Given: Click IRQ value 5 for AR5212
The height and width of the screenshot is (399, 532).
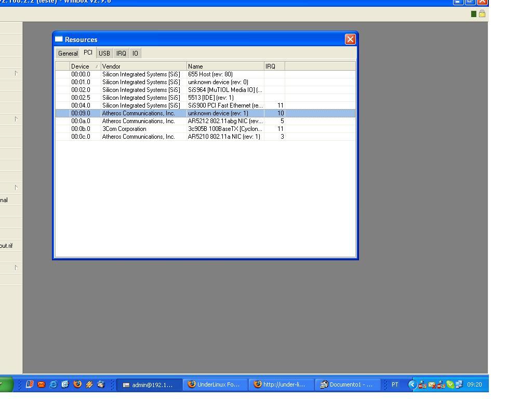Looking at the screenshot, I should 282,121.
